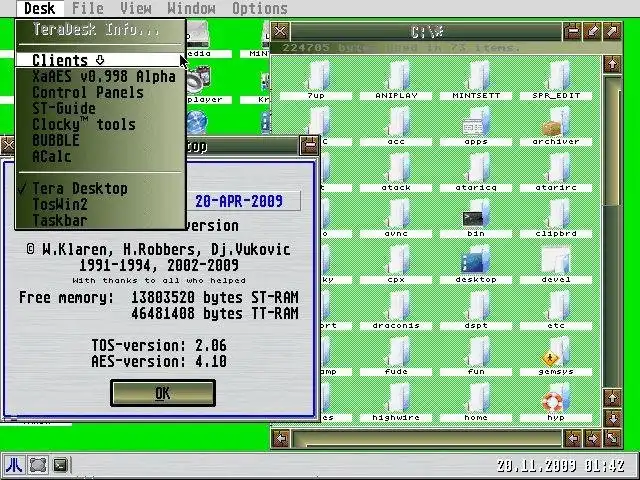Image resolution: width=640 pixels, height=480 pixels.
Task: Switch to Taskbar client
Action: (100, 220)
